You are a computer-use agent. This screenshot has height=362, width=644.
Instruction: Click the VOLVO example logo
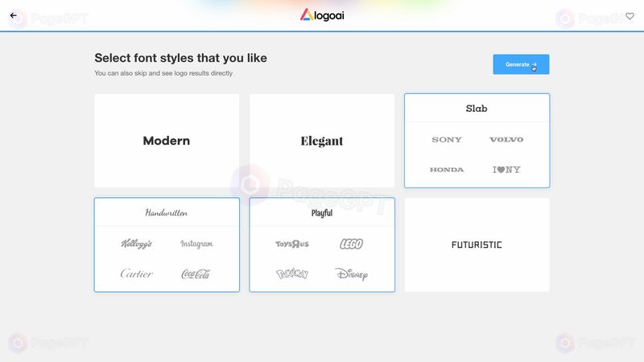506,139
